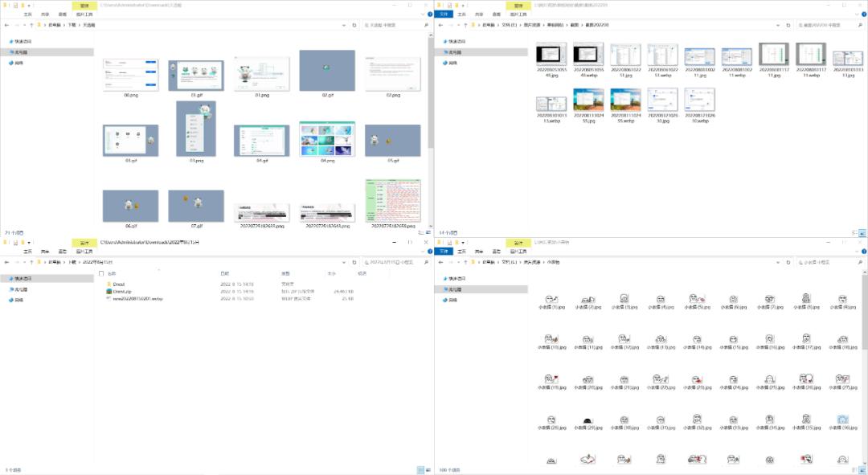Refresh the webp screenshots window
868x475 pixels.
pyautogui.click(x=788, y=25)
